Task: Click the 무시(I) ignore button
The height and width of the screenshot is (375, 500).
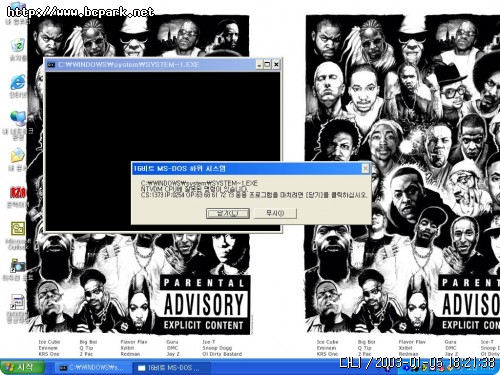Action: click(x=275, y=213)
